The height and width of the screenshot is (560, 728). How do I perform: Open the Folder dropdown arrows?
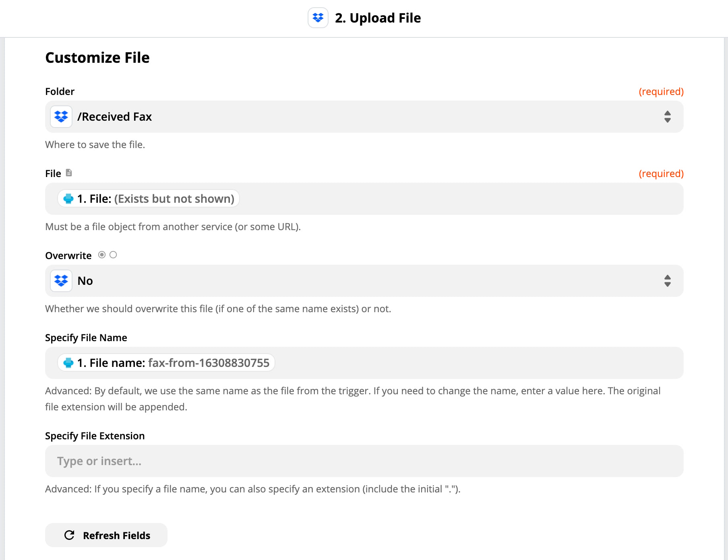[x=667, y=117]
